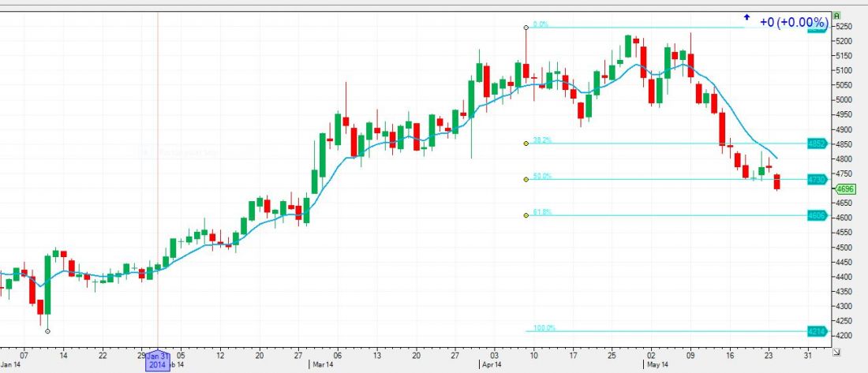Click the +0 (+0.00%) change label
This screenshot has height=373, width=868.
pyautogui.click(x=794, y=22)
